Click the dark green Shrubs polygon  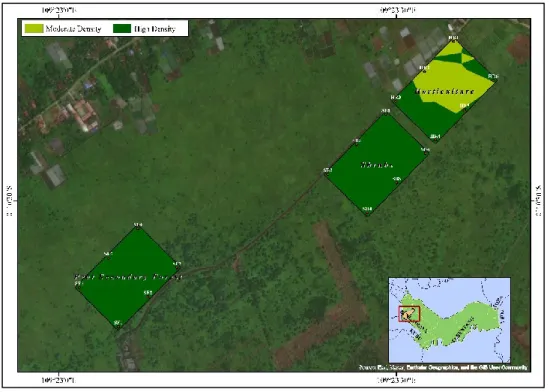376,164
